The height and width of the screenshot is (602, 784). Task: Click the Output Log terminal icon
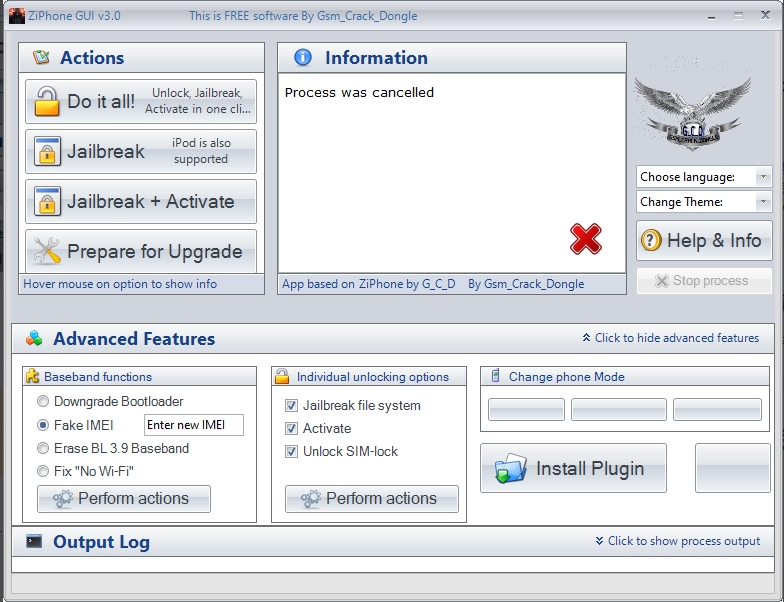[x=34, y=541]
